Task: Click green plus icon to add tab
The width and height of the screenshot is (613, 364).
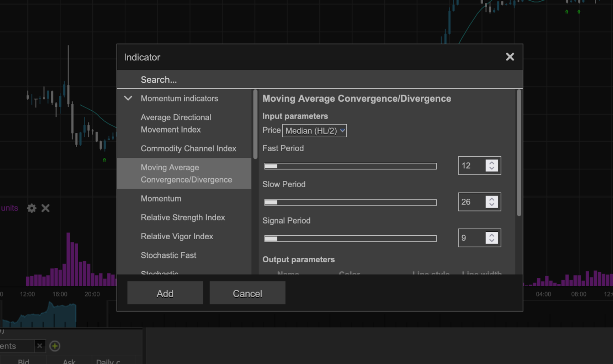Action: 55,346
